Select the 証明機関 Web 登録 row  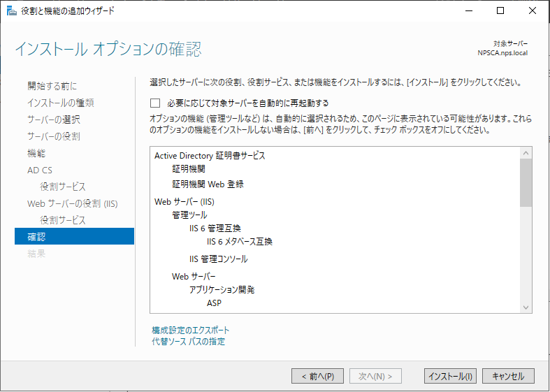(x=208, y=184)
